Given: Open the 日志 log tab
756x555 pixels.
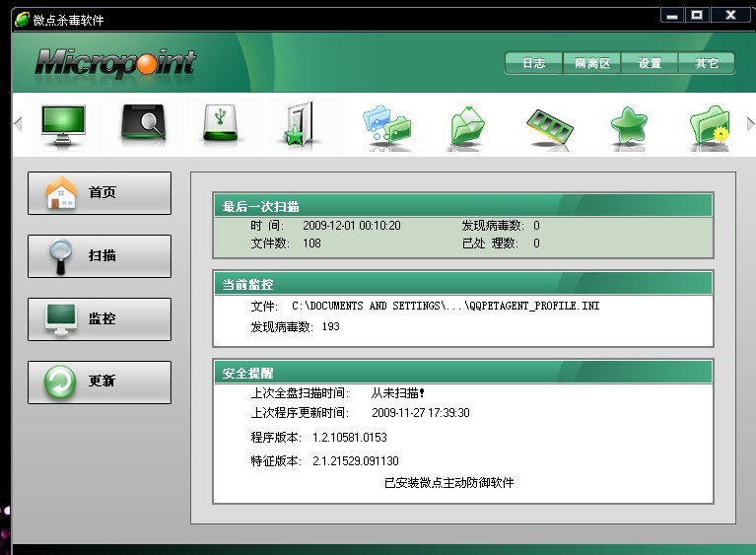Looking at the screenshot, I should [533, 63].
